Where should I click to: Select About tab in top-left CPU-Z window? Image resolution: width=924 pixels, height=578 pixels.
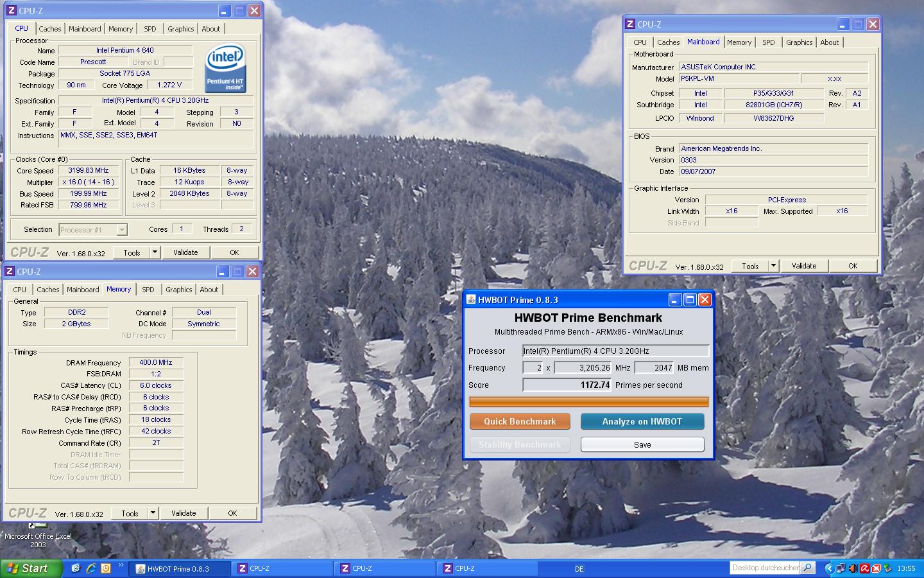tap(210, 29)
